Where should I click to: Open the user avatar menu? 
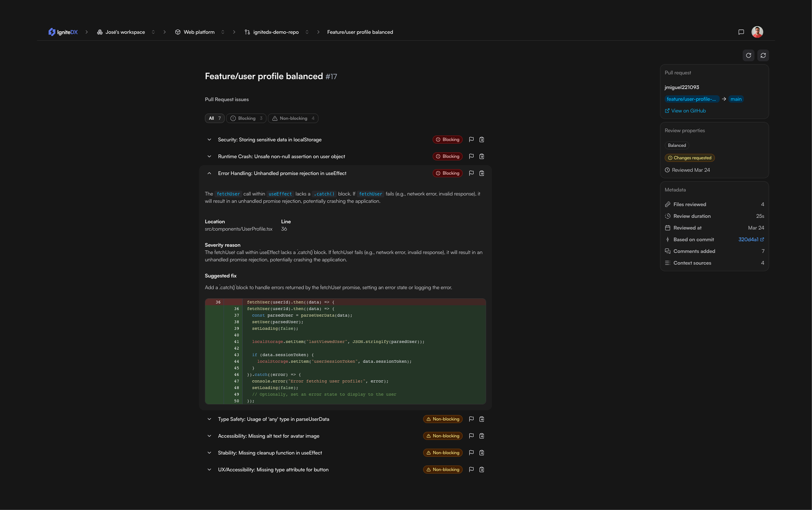pos(757,32)
